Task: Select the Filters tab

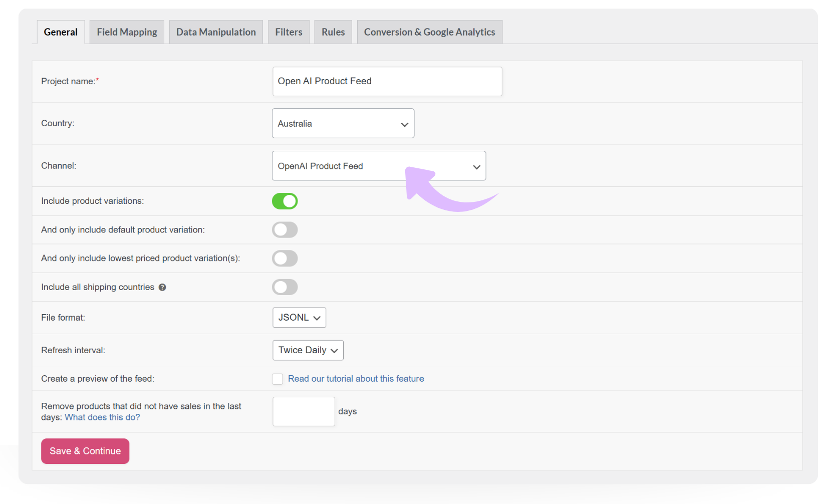Action: (289, 32)
